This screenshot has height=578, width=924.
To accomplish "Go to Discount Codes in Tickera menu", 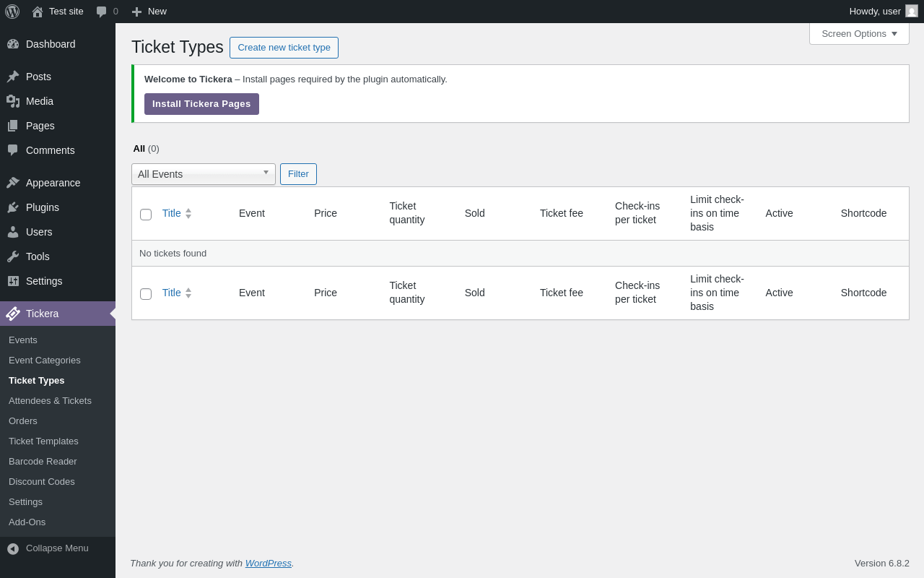I will 42,481.
